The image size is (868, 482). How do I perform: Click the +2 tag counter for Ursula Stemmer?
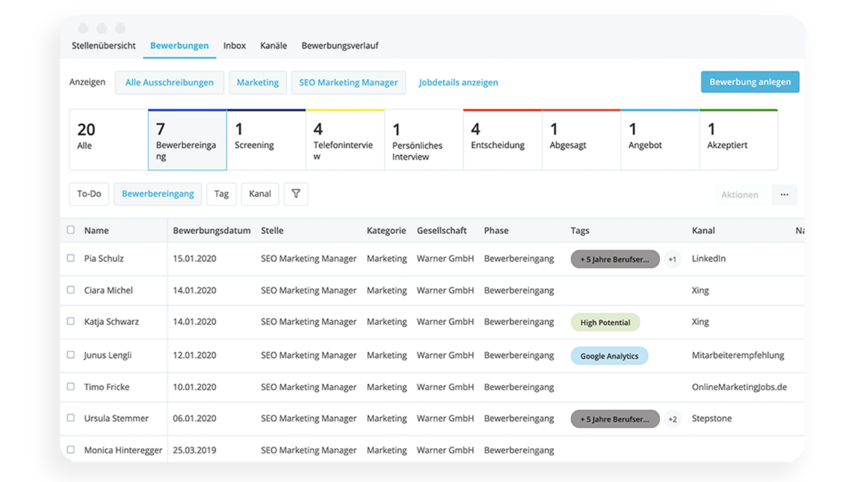(x=672, y=419)
